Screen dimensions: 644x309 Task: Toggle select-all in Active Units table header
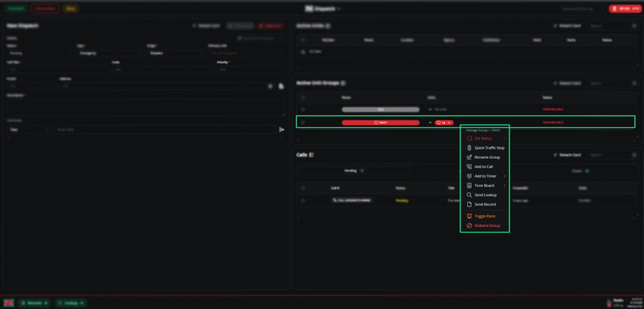(303, 40)
